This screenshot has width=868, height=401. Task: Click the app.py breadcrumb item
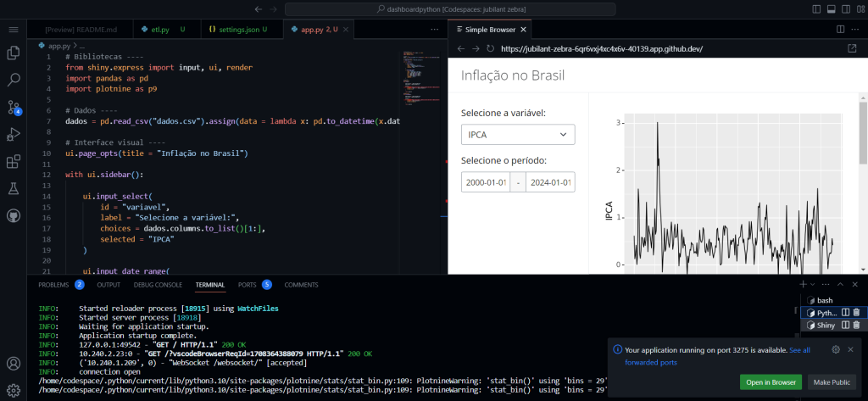click(x=60, y=47)
